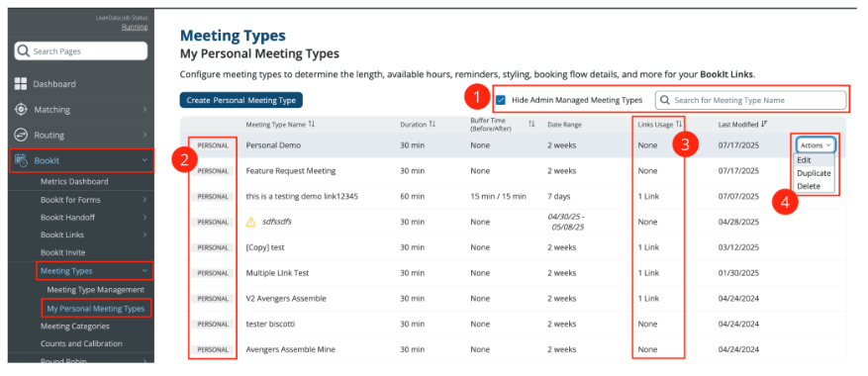Open Metrics Dashboard in sidebar
This screenshot has width=868, height=376.
74,181
